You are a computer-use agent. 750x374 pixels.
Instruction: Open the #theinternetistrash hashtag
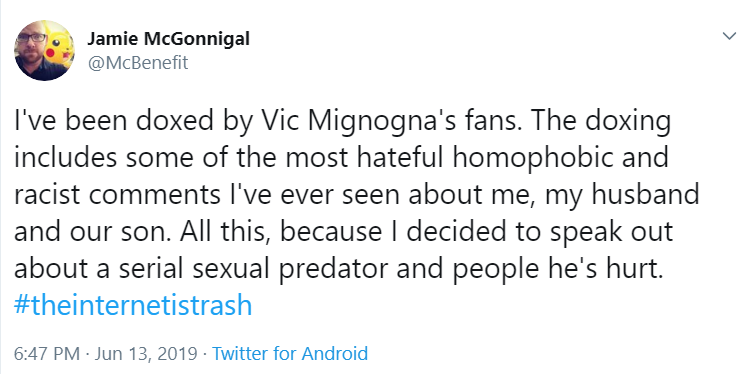tap(133, 305)
